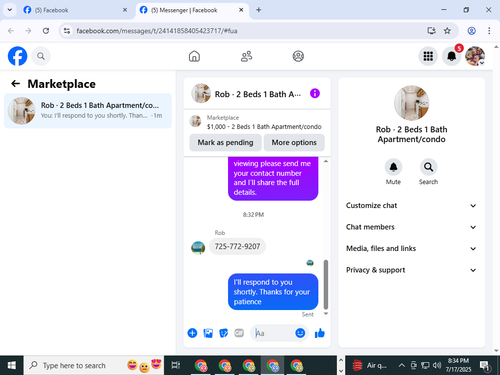Click the install app icon in address bar
The image size is (500, 375).
click(x=431, y=31)
